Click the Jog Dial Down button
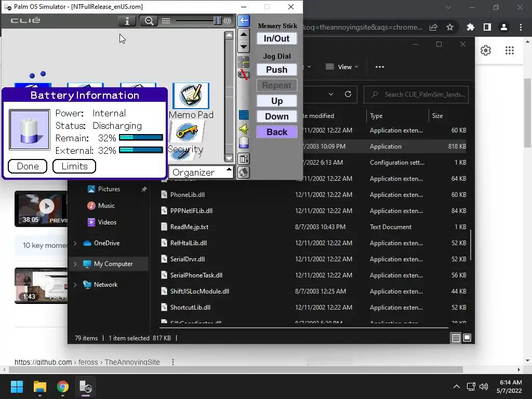 click(x=276, y=116)
